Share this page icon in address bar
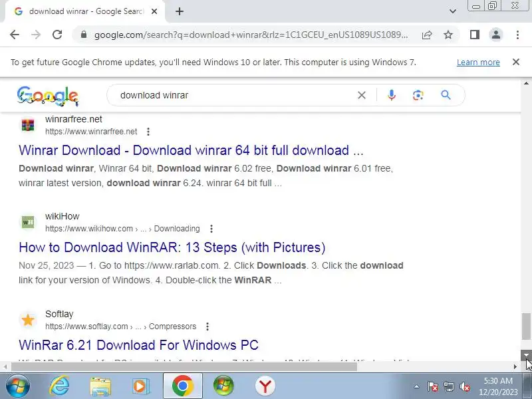This screenshot has width=532, height=399. click(x=427, y=35)
